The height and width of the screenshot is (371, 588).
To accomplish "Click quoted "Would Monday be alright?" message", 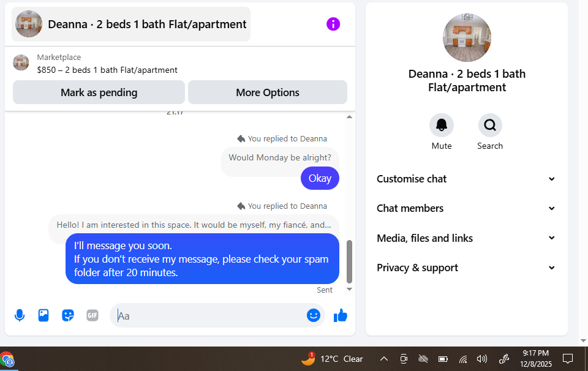I will click(280, 158).
